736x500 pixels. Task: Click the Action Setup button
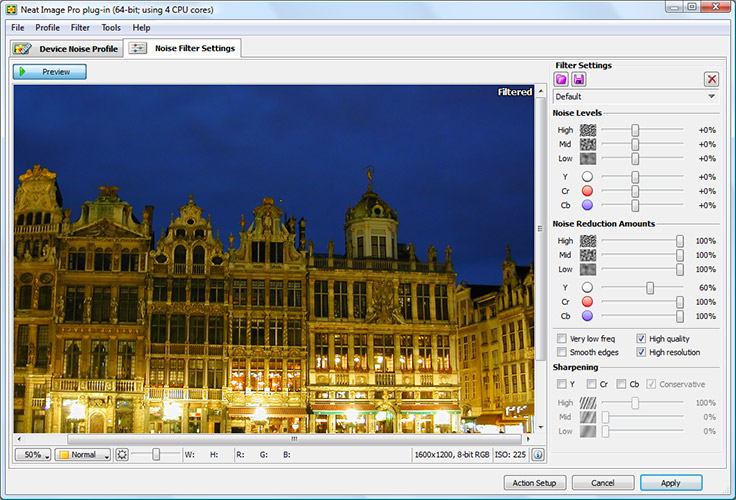(535, 483)
